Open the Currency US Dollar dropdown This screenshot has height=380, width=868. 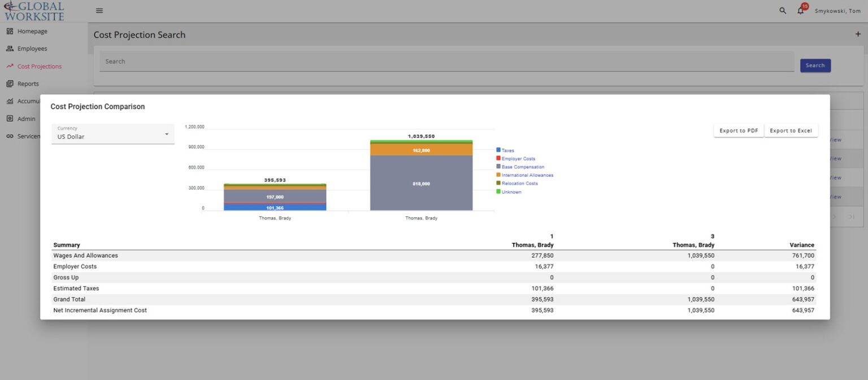point(113,134)
